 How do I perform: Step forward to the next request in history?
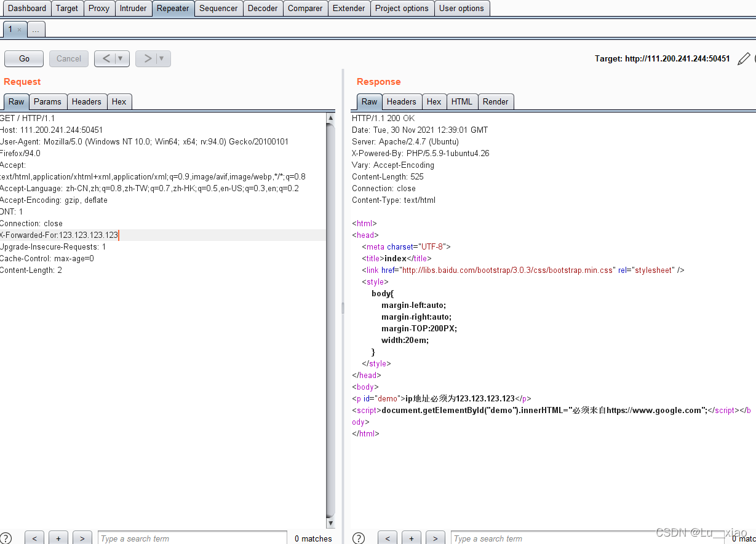point(147,58)
